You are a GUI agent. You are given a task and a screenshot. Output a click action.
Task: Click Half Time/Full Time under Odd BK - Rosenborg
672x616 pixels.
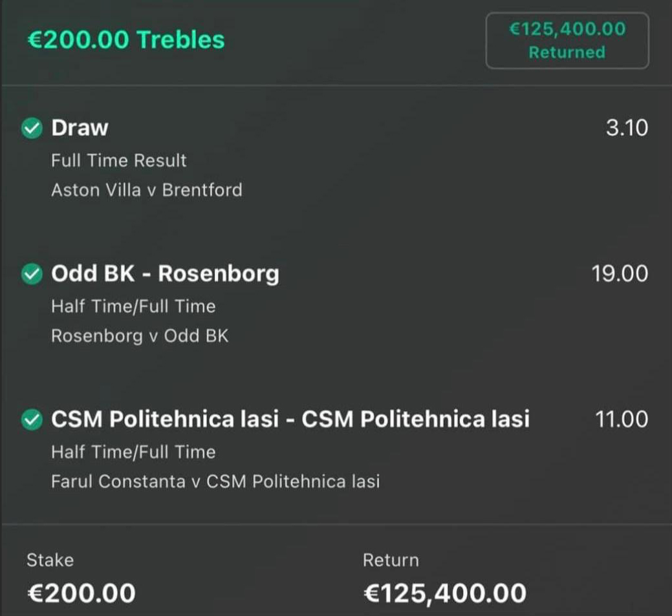(133, 306)
